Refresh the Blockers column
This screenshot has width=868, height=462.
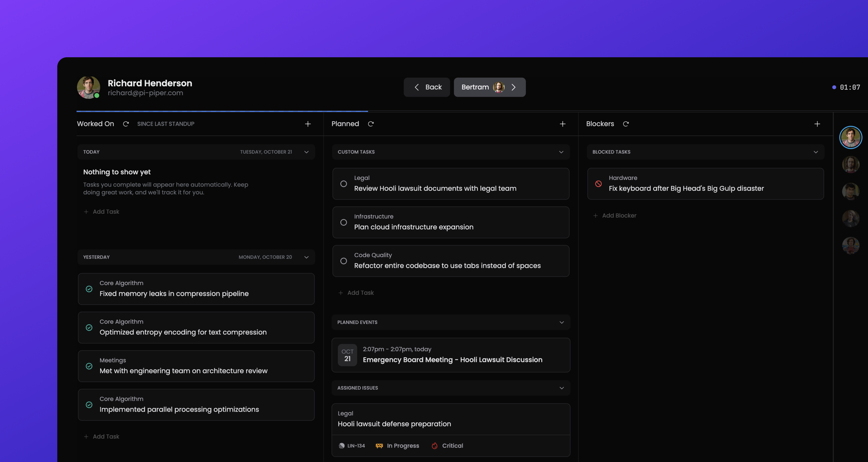coord(626,124)
